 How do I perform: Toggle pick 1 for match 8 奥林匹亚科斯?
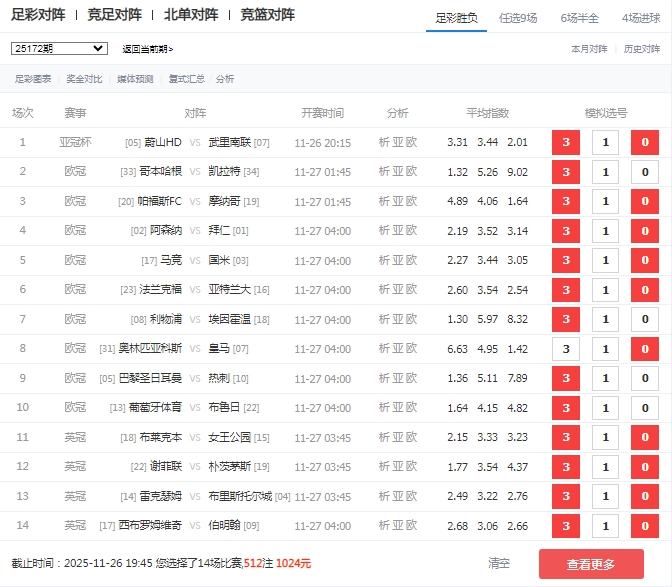pos(605,349)
